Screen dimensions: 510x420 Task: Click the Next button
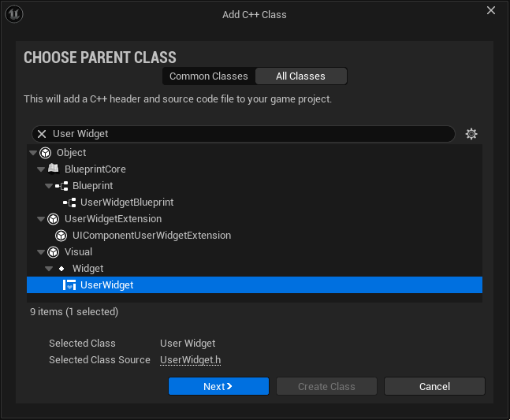pyautogui.click(x=218, y=387)
